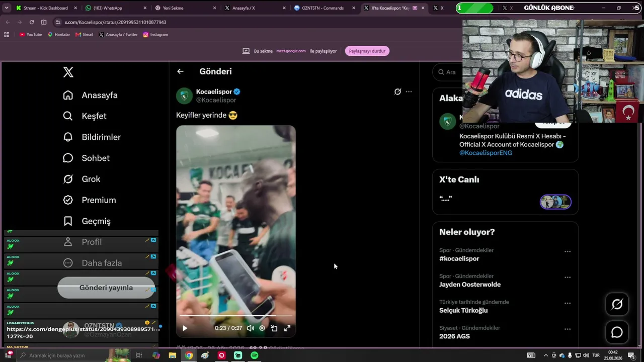The width and height of the screenshot is (644, 362).
Task: Open the Selçuk Türkoğlu trending topic
Action: click(x=463, y=310)
